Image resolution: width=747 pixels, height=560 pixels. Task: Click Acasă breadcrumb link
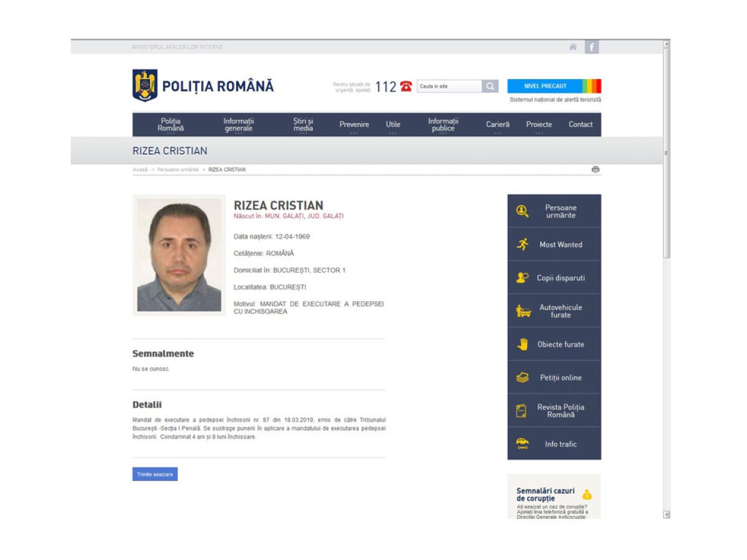[x=140, y=169]
